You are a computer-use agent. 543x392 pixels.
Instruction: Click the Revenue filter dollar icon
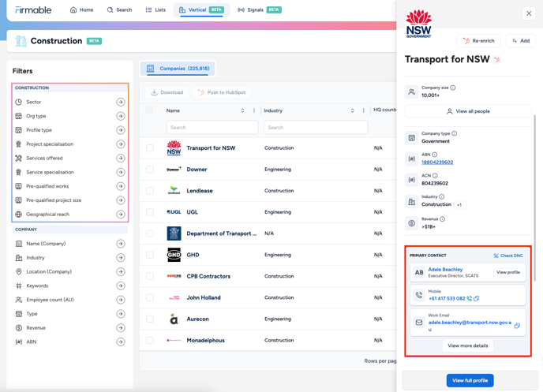coord(19,327)
